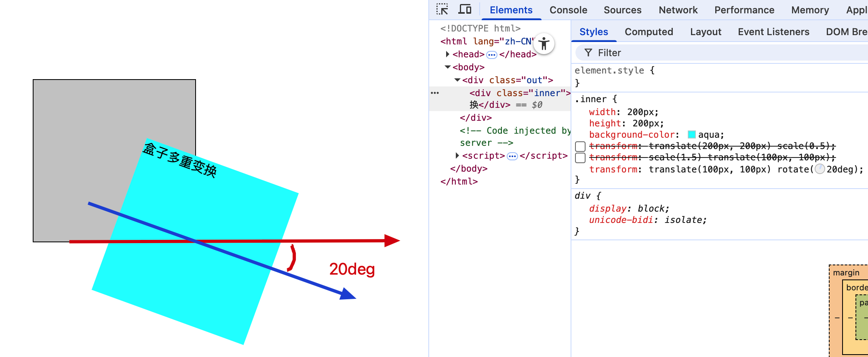Viewport: 868px width, 357px height.
Task: Click the .inner selector text
Action: tap(590, 99)
